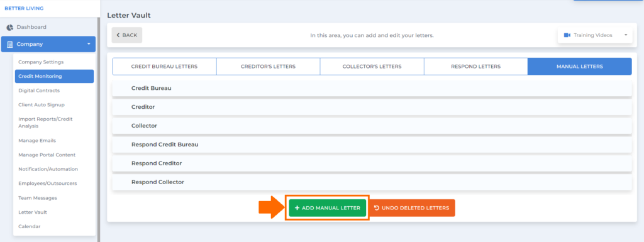
Task: Switch to Respond Letters tab
Action: pyautogui.click(x=475, y=67)
